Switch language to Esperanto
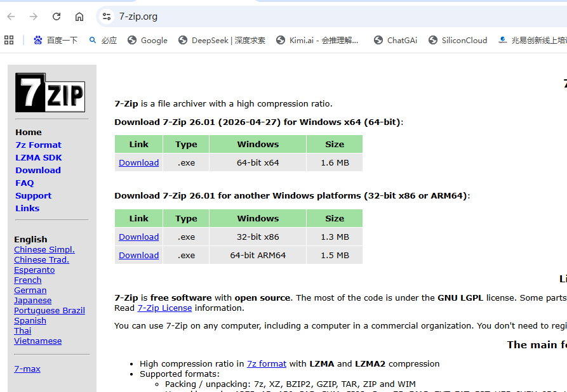Screen dimensions: 567x392 coord(34,270)
